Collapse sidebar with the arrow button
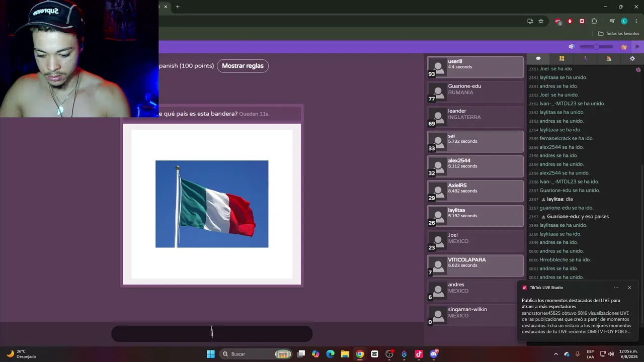 637,47
